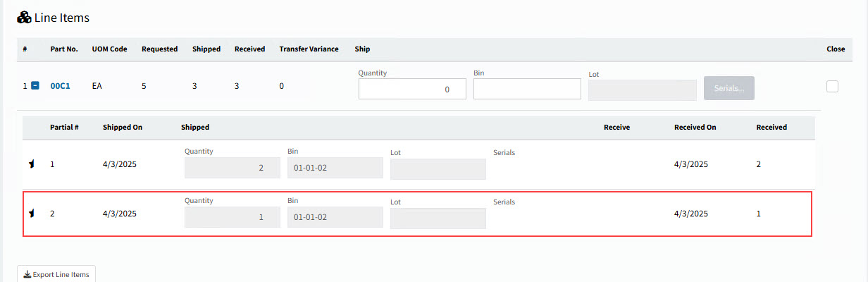Click partial 2 Bin field 01-01-02
This screenshot has height=282, width=868.
pyautogui.click(x=335, y=217)
